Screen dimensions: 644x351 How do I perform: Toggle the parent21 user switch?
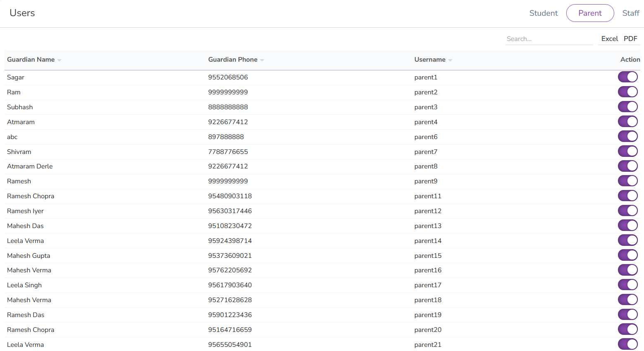click(627, 344)
